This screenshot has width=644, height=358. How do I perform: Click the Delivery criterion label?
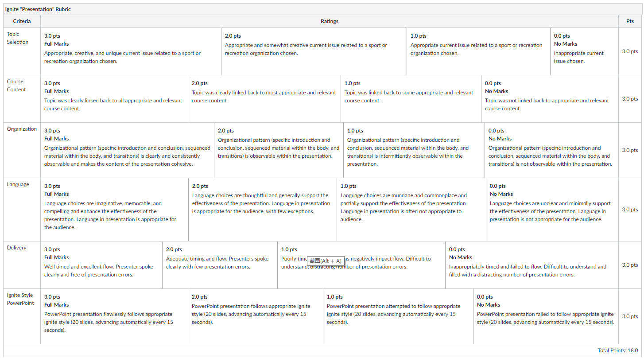click(17, 248)
